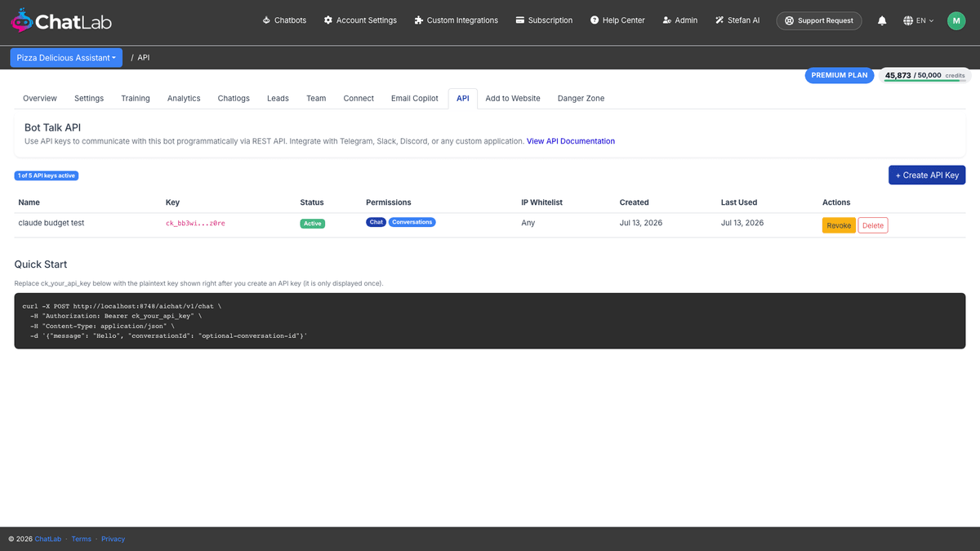Click the lifebuoy icon in Support Request
The image size is (980, 551).
(x=789, y=20)
